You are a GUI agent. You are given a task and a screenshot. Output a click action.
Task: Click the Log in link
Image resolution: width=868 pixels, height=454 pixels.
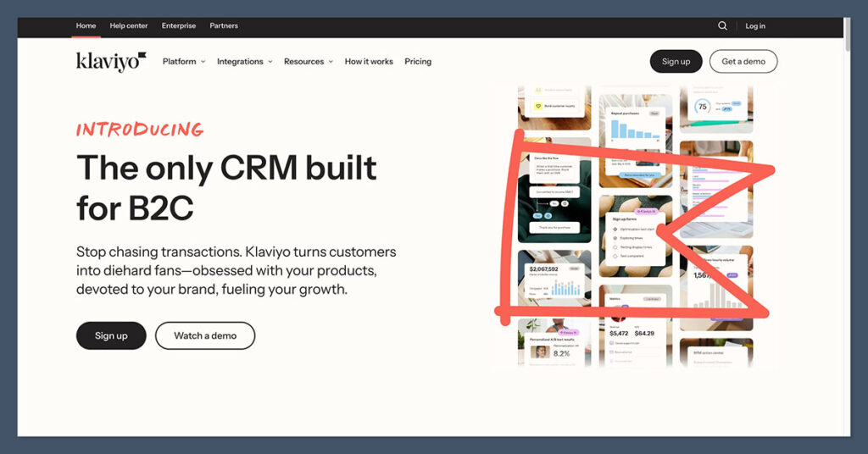click(x=755, y=26)
